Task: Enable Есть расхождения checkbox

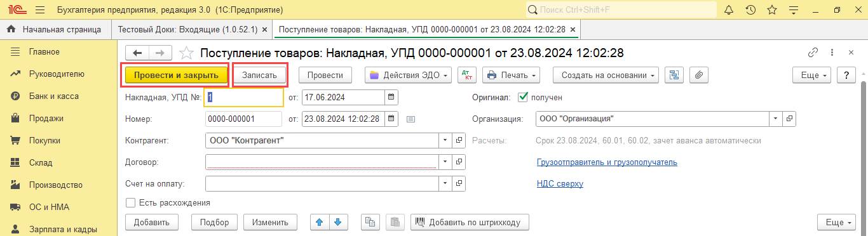Action: click(x=130, y=203)
